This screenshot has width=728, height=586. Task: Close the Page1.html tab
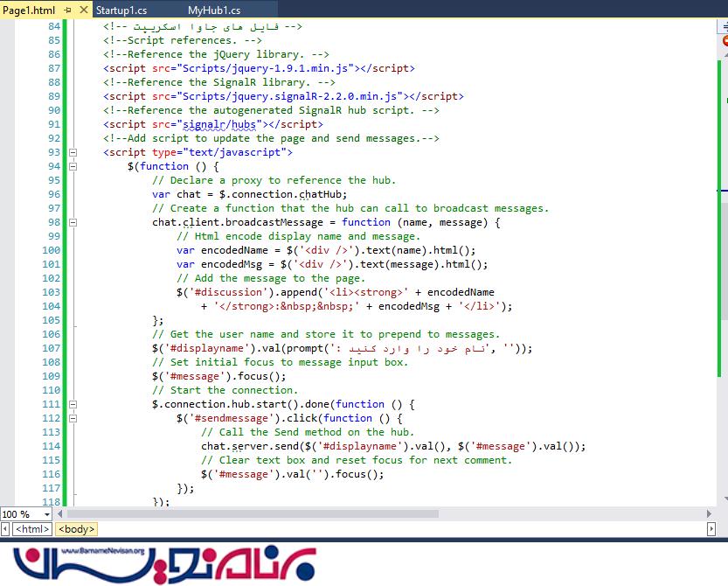(x=82, y=10)
